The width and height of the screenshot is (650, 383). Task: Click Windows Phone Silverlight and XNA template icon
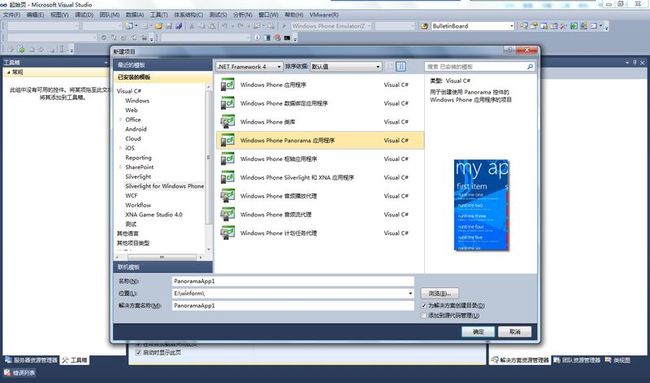click(228, 177)
